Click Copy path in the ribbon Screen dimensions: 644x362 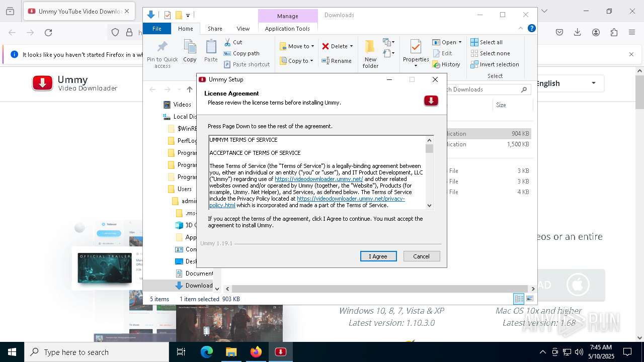pos(242,53)
